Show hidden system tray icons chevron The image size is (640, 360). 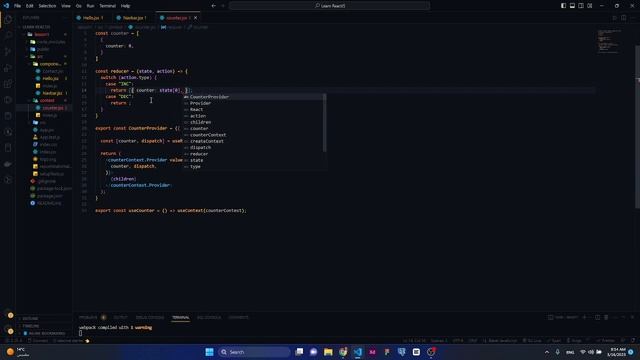click(547, 352)
